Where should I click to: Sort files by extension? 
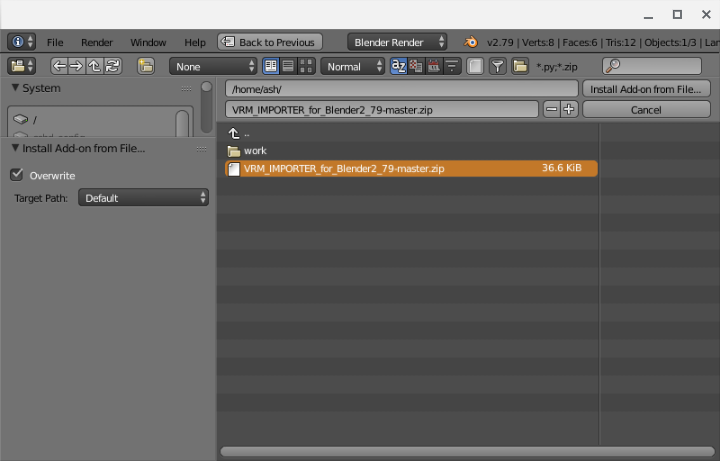point(416,66)
